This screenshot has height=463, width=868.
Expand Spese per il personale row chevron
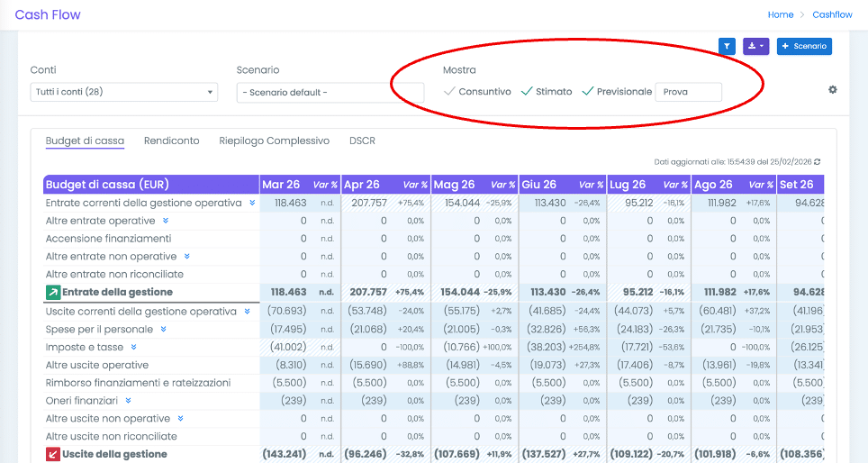pos(164,330)
